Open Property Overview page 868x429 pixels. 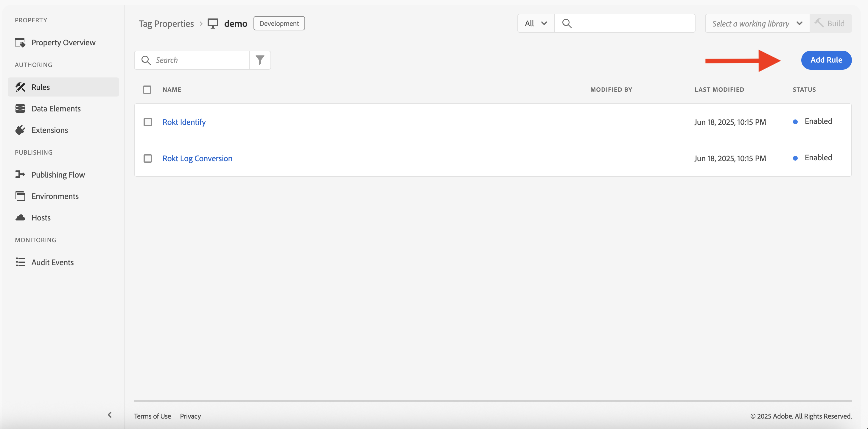[x=63, y=43]
